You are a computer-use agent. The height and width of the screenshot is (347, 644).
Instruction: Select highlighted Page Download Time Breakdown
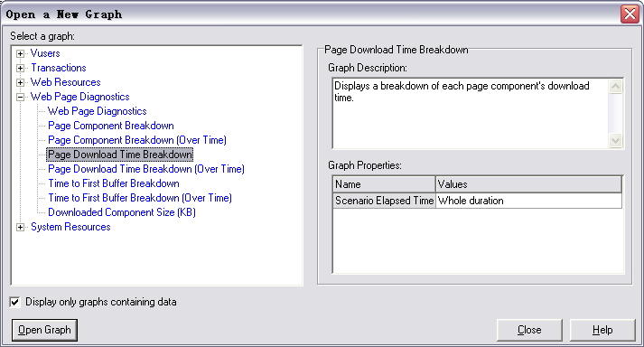pyautogui.click(x=119, y=155)
